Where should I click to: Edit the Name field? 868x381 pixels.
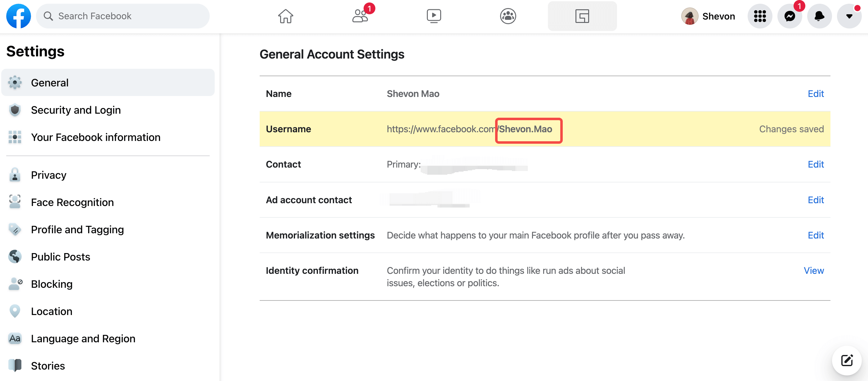tap(816, 94)
